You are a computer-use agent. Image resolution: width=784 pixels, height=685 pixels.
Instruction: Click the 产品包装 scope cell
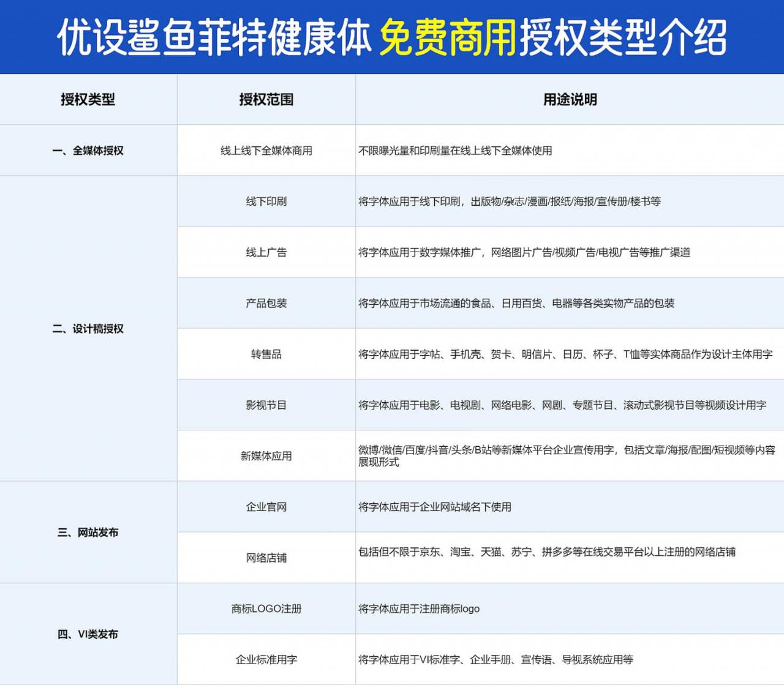266,302
